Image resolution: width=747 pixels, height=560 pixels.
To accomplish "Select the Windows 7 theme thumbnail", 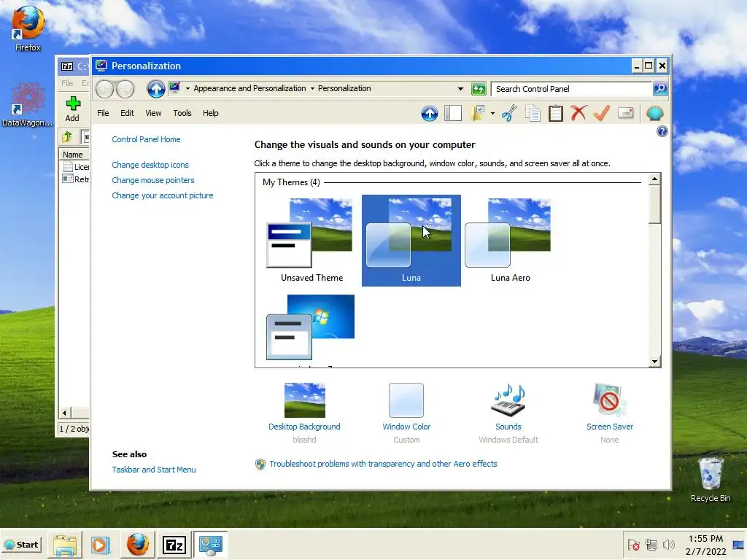I will (x=311, y=329).
